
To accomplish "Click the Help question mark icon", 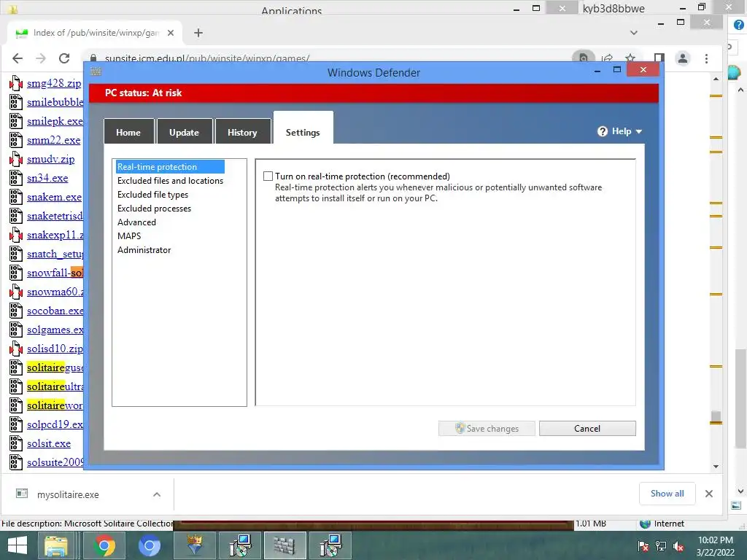I will pos(603,131).
